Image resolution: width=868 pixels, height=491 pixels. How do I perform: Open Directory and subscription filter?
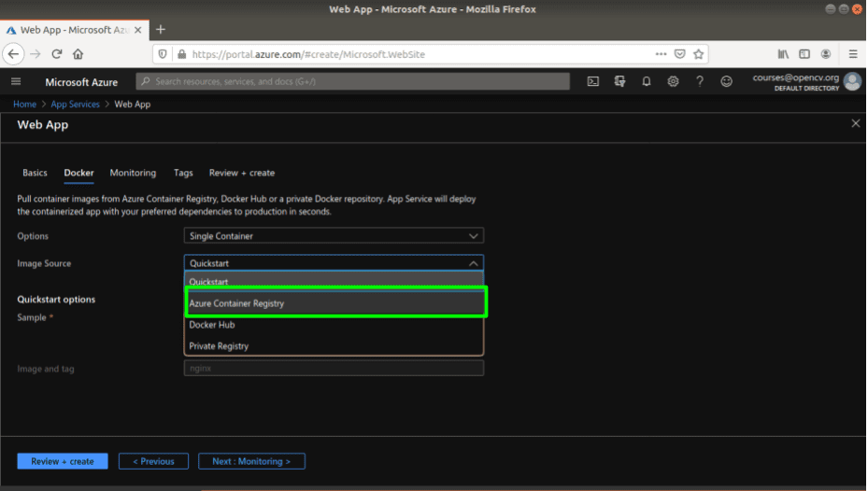point(619,82)
